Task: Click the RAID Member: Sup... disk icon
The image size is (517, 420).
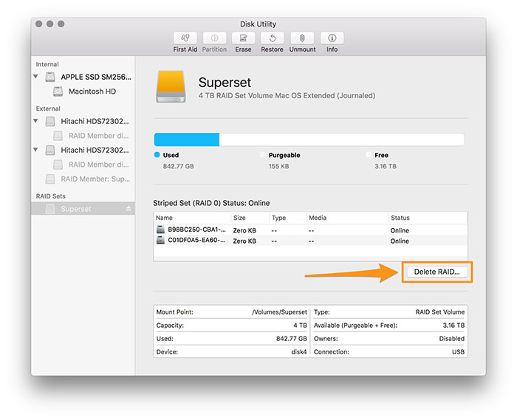Action: tap(50, 179)
